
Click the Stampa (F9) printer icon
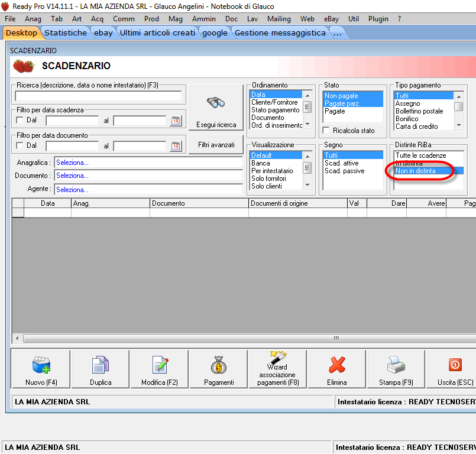click(396, 365)
